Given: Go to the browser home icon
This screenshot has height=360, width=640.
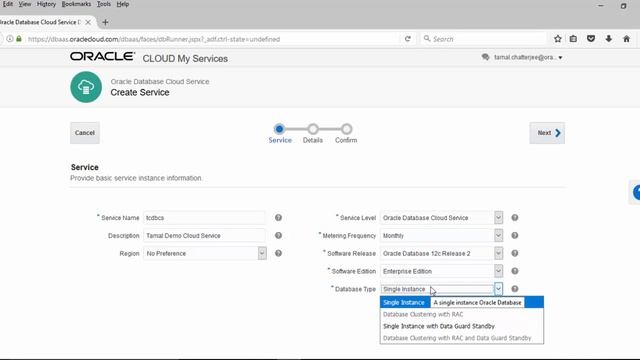Looking at the screenshot, I should 627,39.
